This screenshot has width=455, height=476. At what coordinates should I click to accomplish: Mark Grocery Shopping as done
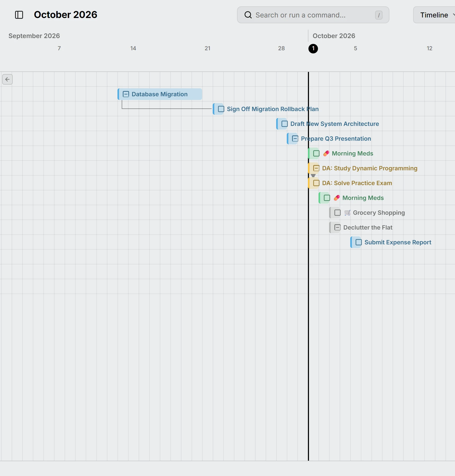tap(338, 213)
